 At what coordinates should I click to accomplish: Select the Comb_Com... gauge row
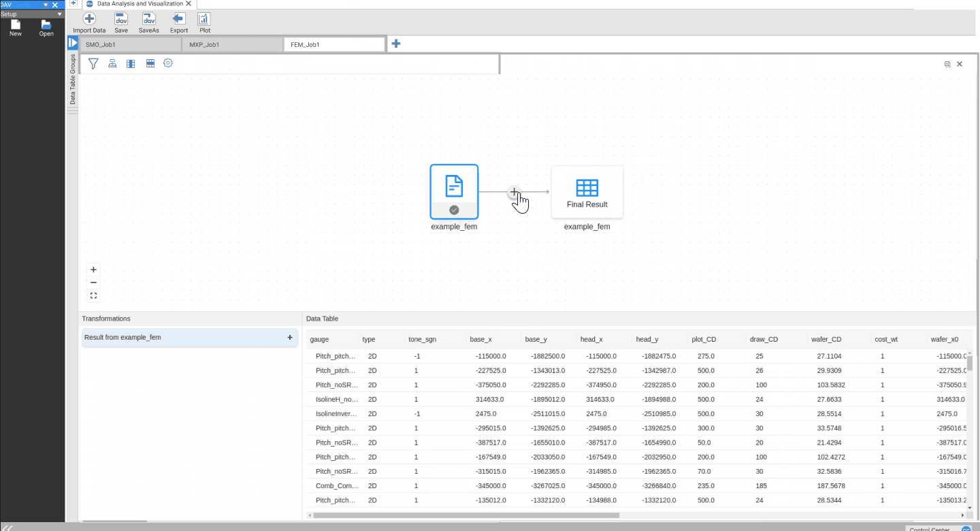(637, 486)
